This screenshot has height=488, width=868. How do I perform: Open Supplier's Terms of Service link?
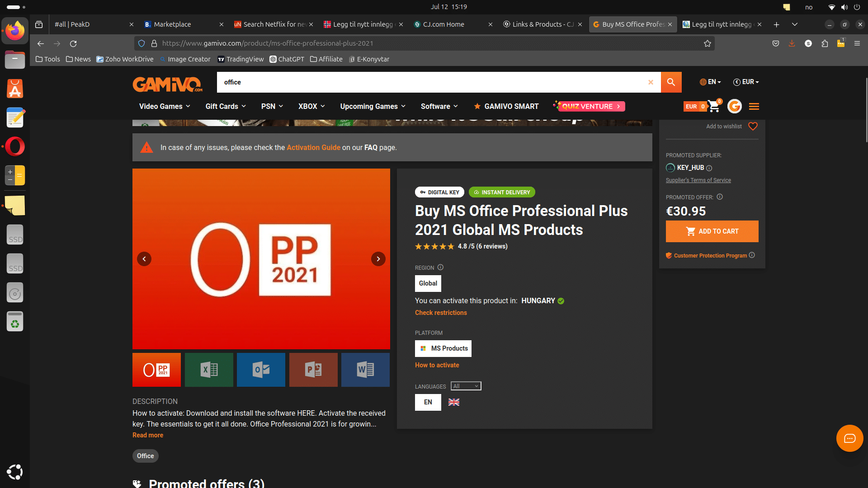(x=698, y=180)
